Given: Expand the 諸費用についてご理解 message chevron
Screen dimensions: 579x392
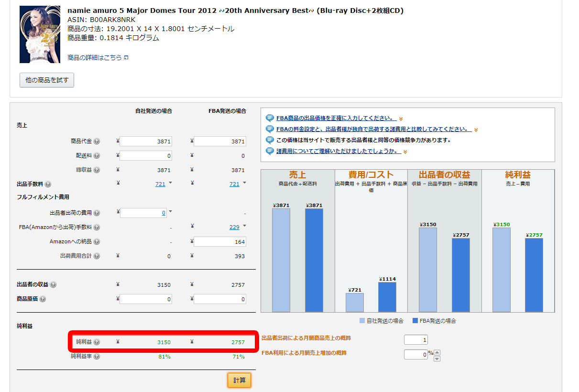Looking at the screenshot, I should tap(405, 152).
